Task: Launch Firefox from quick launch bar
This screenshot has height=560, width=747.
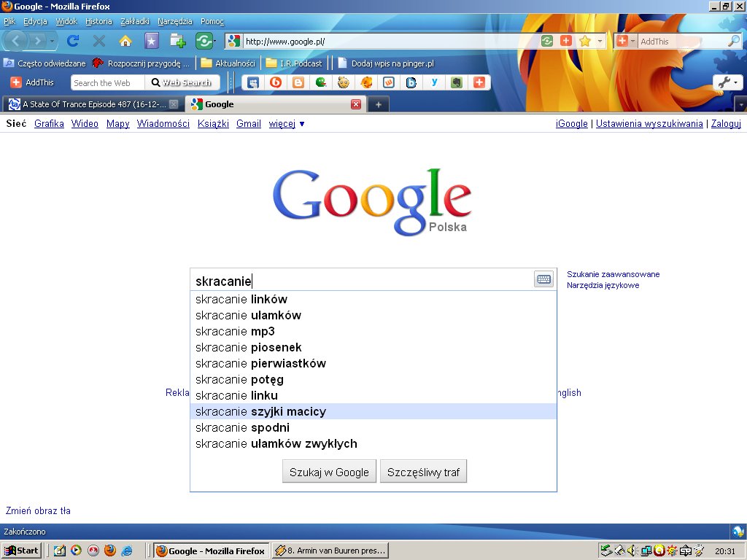Action: [110, 551]
